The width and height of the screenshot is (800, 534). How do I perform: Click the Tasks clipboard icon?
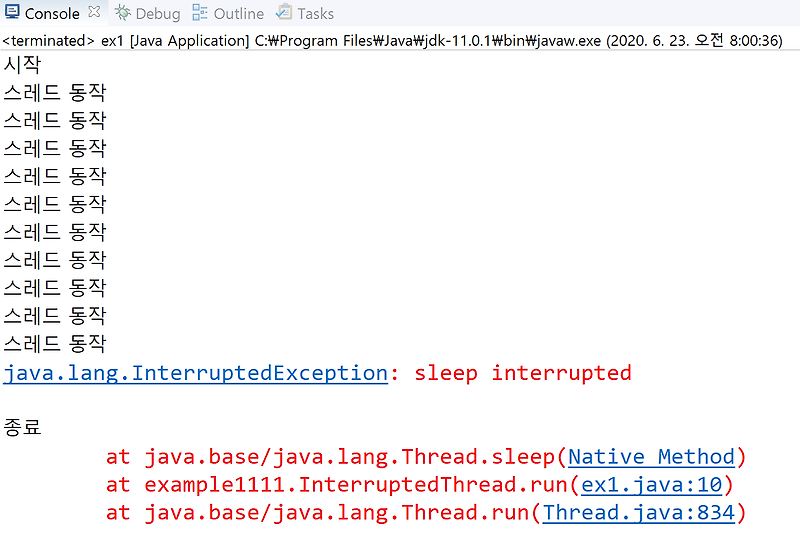(x=284, y=12)
